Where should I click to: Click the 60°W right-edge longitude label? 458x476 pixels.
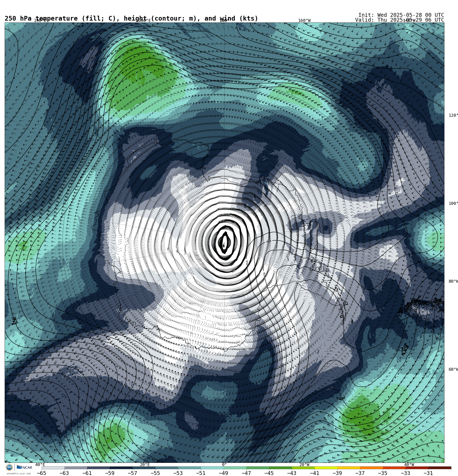click(x=453, y=370)
